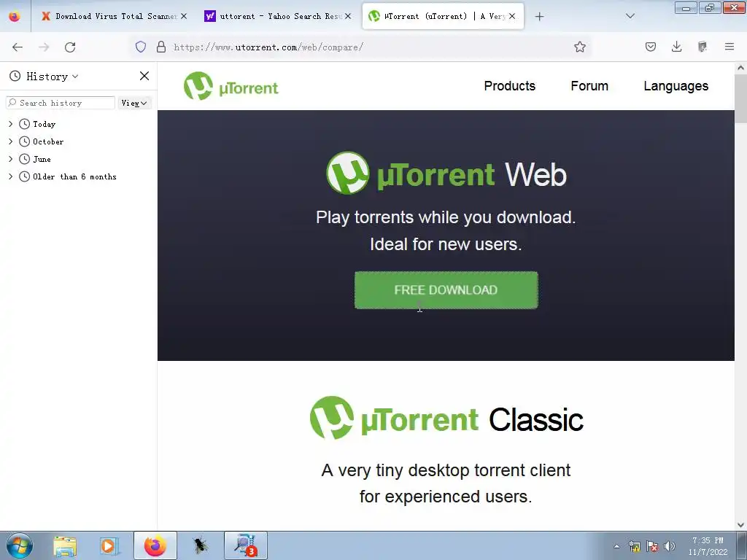Launch Windows Media Player from taskbar
The width and height of the screenshot is (747, 560).
tap(109, 545)
